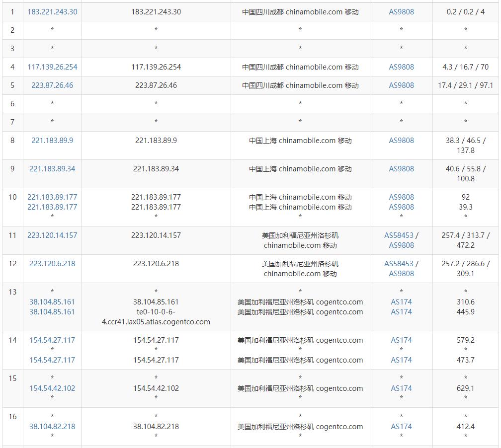Select hostname 223.87.26.46 in second column
501x448 pixels.
[x=156, y=85]
